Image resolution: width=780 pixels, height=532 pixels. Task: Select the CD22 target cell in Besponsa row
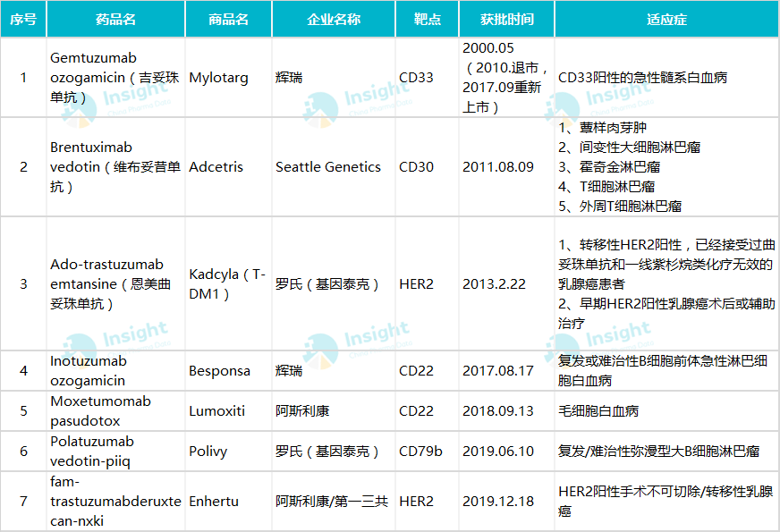click(428, 371)
